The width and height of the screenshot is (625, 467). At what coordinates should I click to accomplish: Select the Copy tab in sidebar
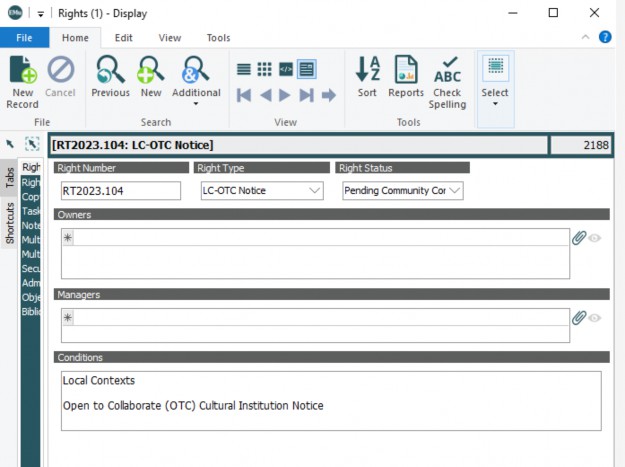31,197
